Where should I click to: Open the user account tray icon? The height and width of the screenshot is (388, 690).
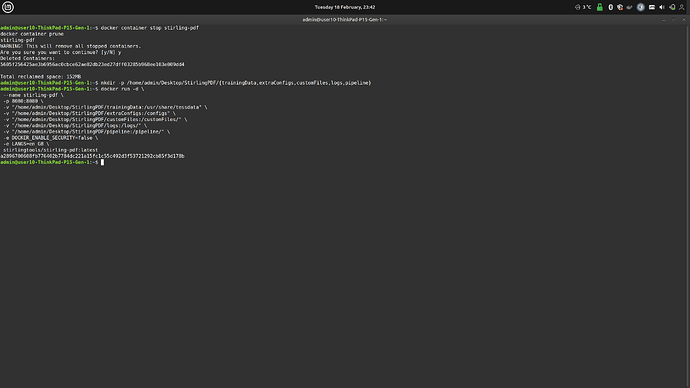(x=682, y=7)
